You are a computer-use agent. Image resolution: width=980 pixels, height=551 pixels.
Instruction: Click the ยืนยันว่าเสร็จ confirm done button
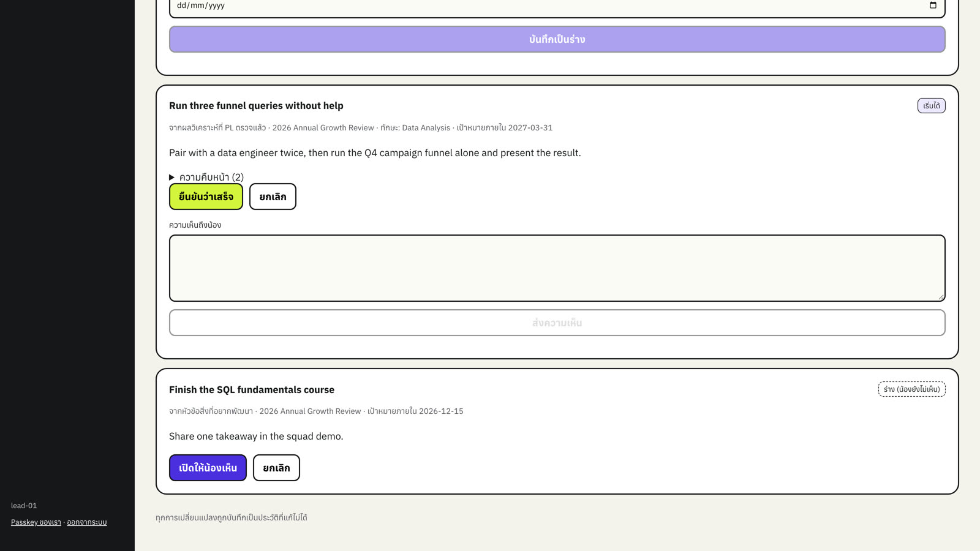click(x=206, y=197)
